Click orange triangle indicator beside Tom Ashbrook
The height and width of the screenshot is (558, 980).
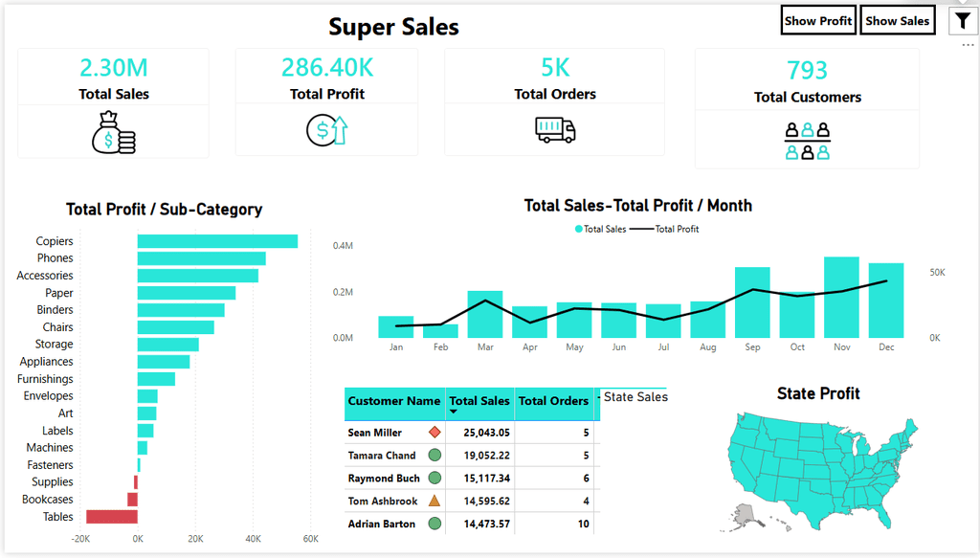pos(434,501)
